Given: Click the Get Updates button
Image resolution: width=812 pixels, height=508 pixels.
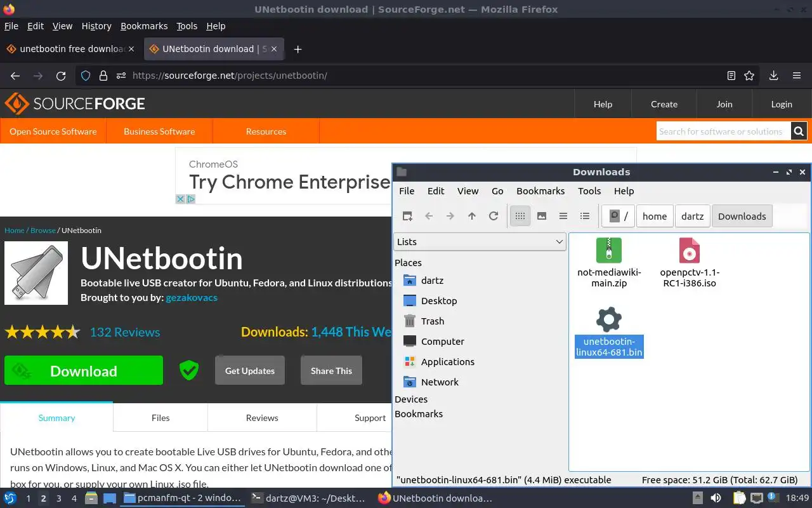Looking at the screenshot, I should pos(250,371).
